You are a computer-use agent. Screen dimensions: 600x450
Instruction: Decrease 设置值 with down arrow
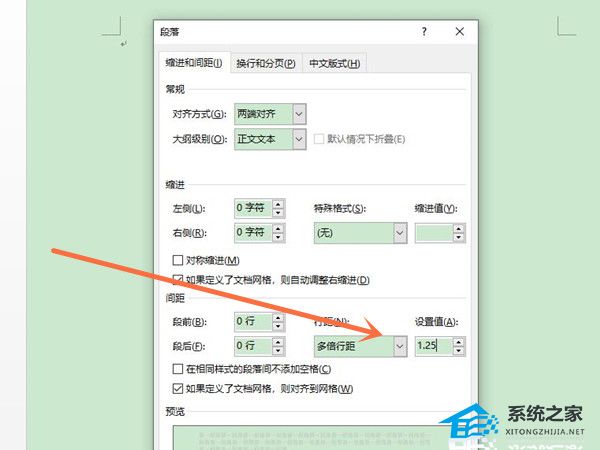pyautogui.click(x=459, y=351)
